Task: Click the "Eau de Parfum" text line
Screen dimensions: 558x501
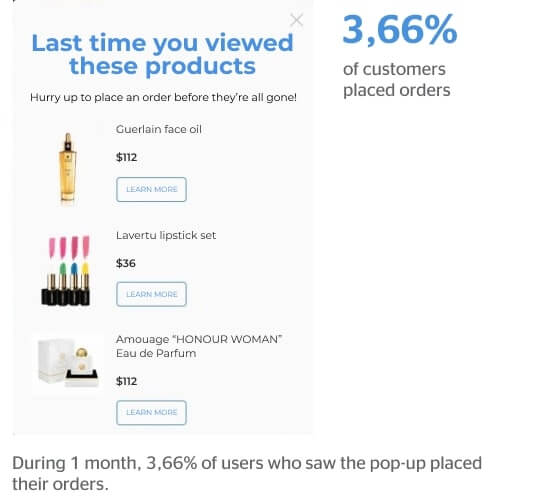Action: (x=156, y=353)
